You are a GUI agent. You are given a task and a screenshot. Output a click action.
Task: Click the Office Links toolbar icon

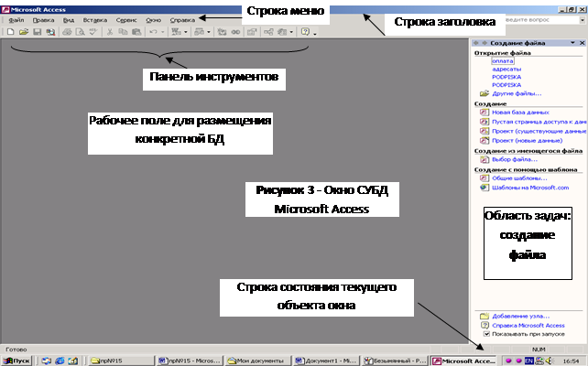tap(176, 32)
